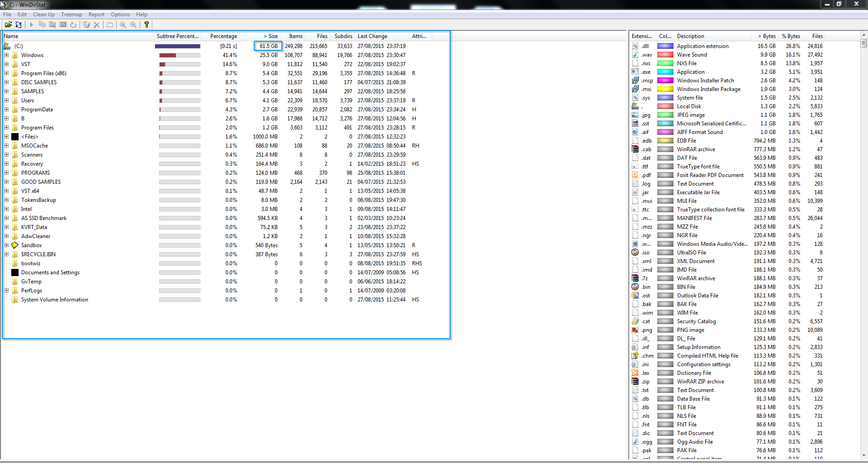Open the Edit menu
868x464 pixels.
[x=22, y=14]
